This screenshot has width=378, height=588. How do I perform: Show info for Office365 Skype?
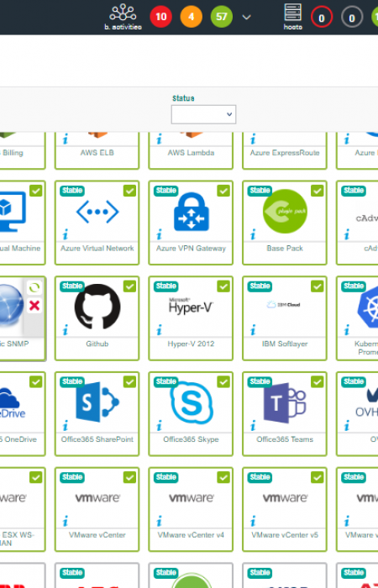pos(159,426)
